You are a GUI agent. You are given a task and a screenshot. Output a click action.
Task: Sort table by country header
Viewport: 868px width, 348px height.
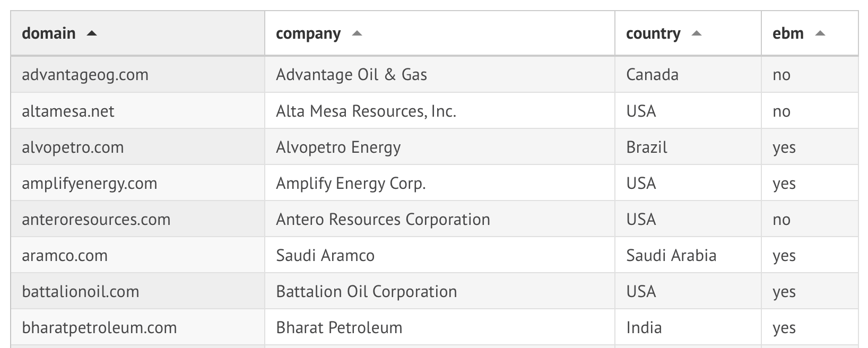[x=653, y=33]
